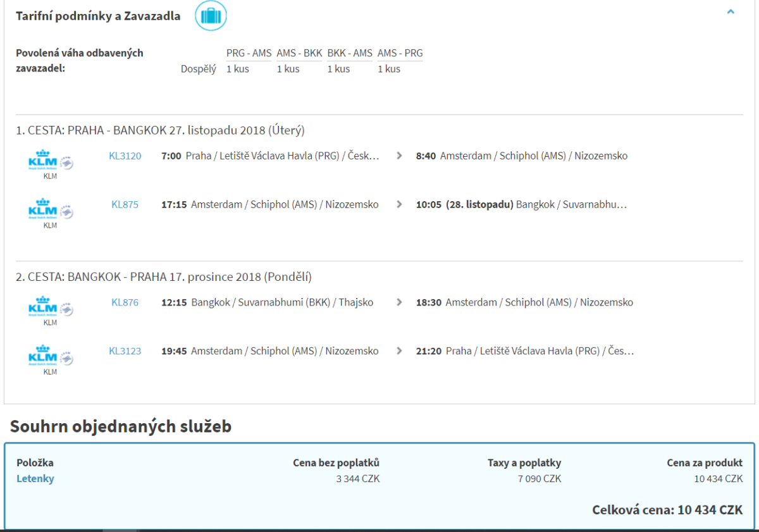The height and width of the screenshot is (532, 759).
Task: Click the Tarifní podmínky a Zavazadla heading
Action: 98,16
